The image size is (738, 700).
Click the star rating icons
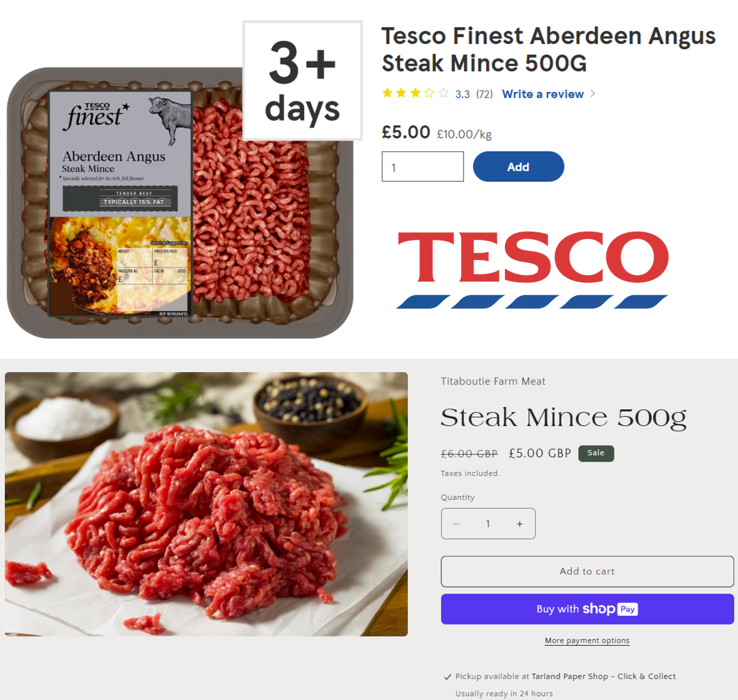click(x=415, y=93)
